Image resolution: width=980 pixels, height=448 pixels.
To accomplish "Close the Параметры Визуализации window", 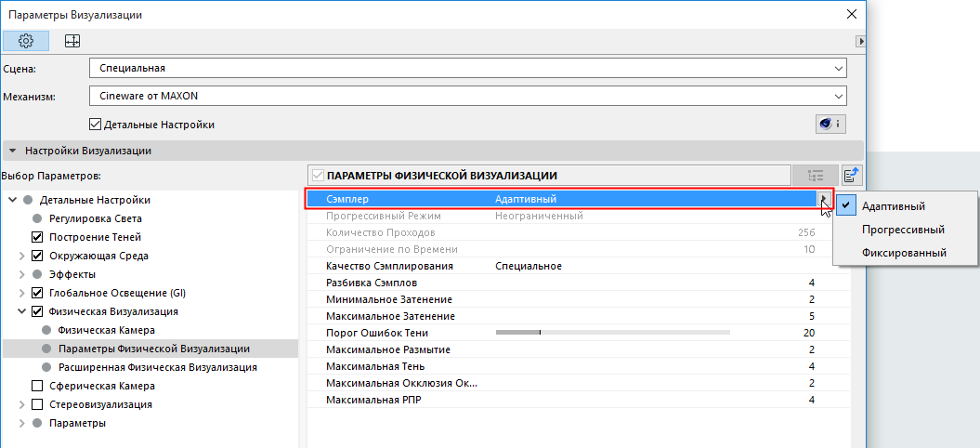I will click(851, 14).
